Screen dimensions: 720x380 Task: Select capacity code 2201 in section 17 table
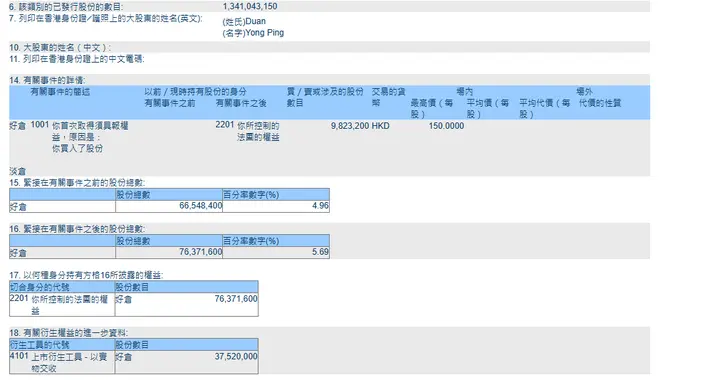(x=19, y=298)
